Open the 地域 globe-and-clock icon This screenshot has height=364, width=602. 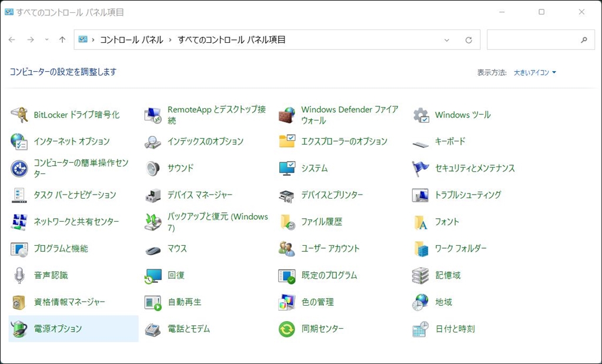tap(421, 302)
